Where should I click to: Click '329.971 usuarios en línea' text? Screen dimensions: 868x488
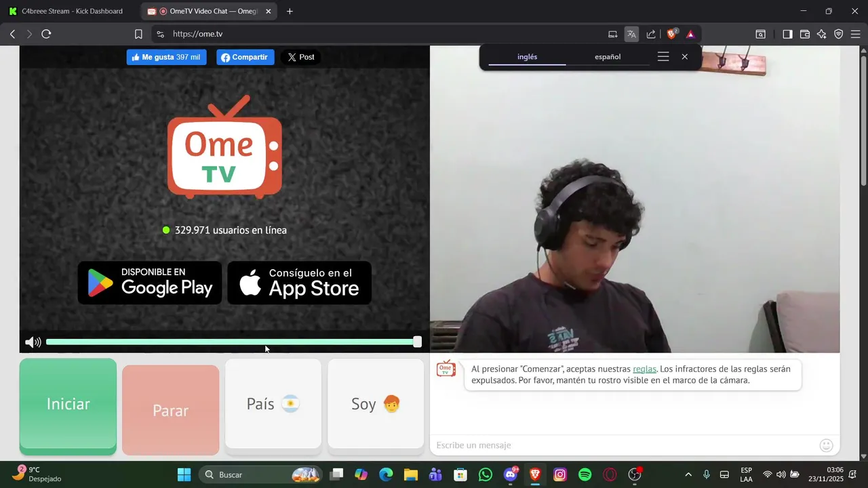(x=231, y=230)
